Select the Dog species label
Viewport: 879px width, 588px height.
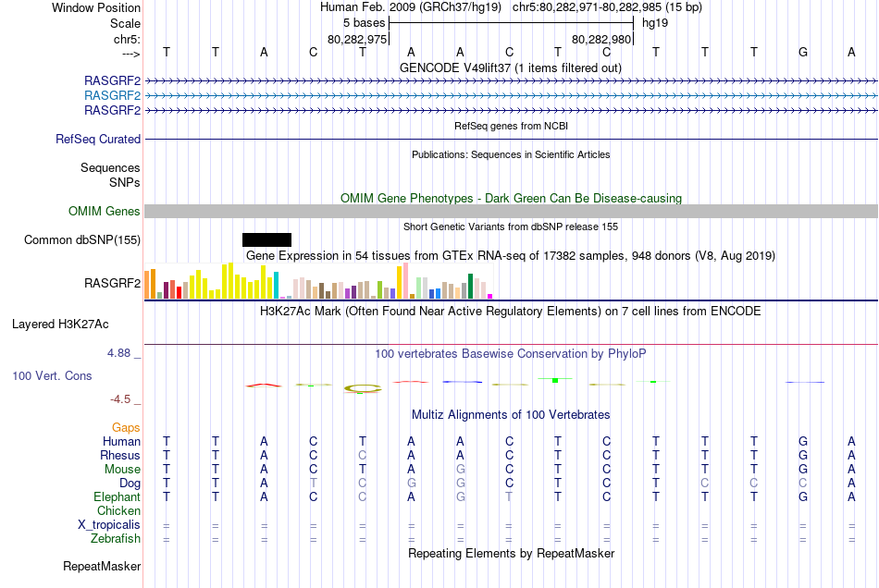click(130, 484)
